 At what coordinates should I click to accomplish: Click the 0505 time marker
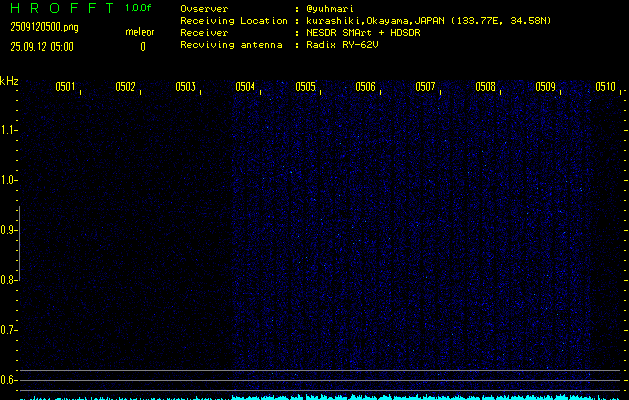point(305,87)
